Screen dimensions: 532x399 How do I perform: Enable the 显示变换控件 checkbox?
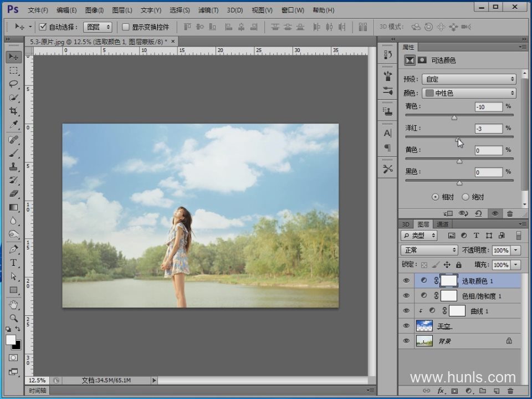pyautogui.click(x=126, y=27)
